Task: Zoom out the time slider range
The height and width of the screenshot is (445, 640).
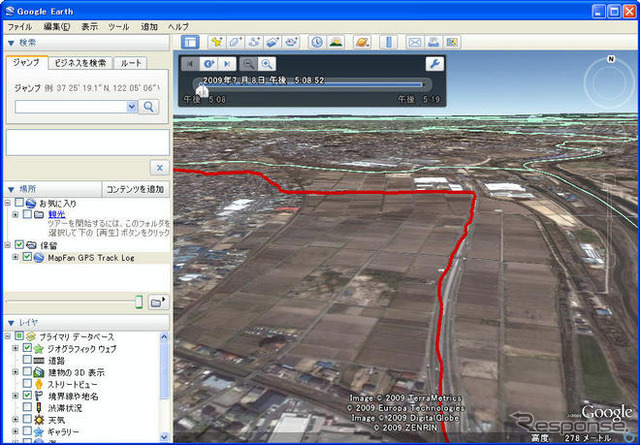Action: click(x=248, y=64)
